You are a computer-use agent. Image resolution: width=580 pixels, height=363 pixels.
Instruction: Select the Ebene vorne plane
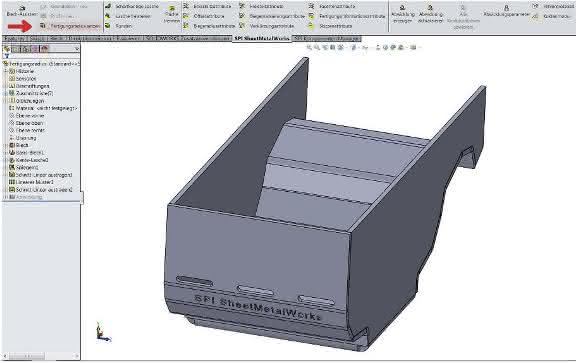coord(26,115)
